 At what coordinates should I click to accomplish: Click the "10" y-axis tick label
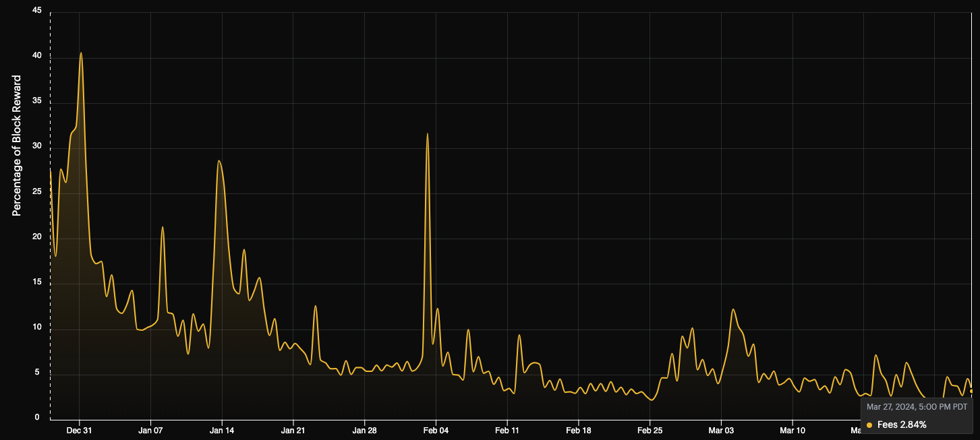(x=36, y=327)
